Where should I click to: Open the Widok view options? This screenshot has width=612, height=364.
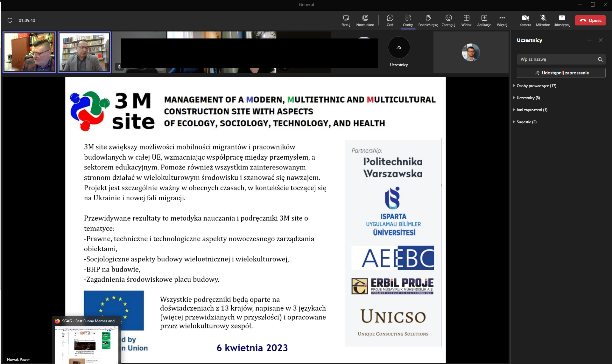[466, 20]
